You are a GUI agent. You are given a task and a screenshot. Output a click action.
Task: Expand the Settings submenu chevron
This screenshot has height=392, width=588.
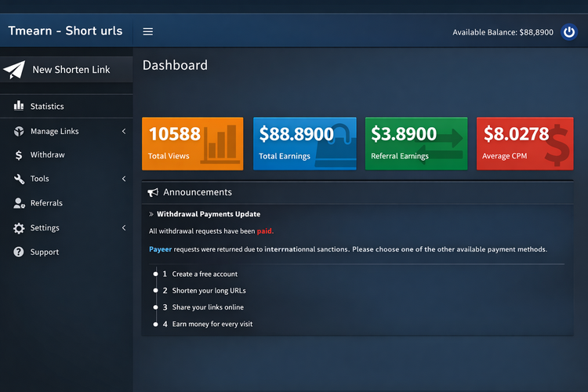(124, 227)
